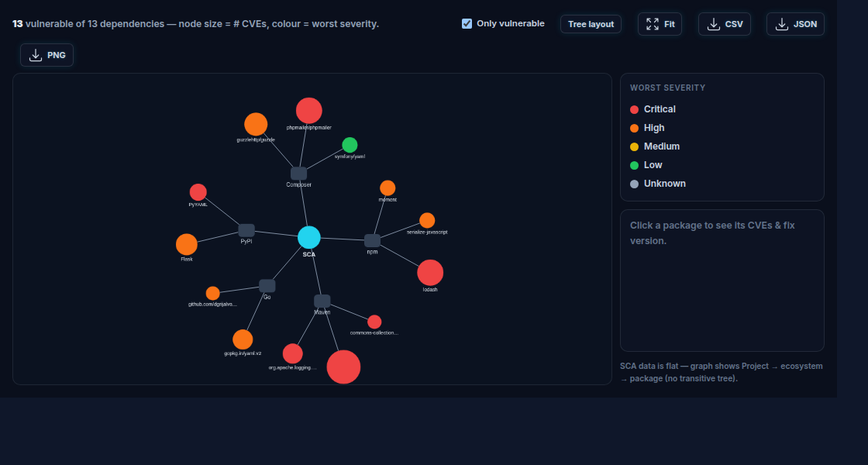The height and width of the screenshot is (465, 868).
Task: Click the download icon on the PNG button
Action: (x=36, y=55)
